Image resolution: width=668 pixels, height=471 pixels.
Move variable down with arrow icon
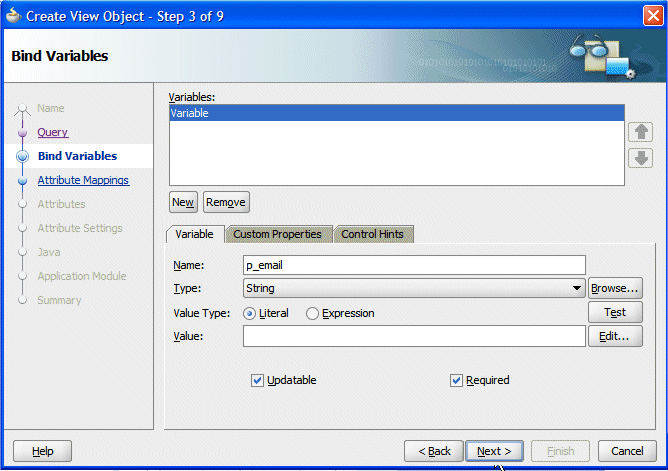pos(640,158)
